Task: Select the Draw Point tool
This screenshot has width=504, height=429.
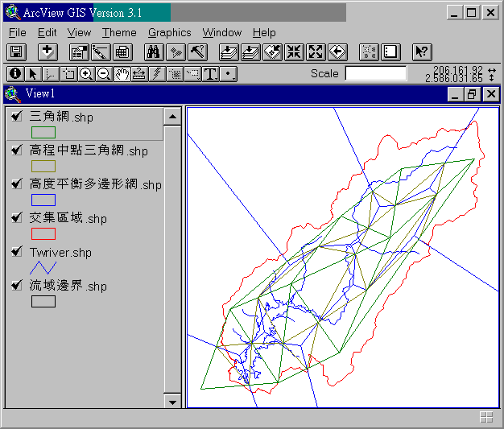Action: point(228,74)
